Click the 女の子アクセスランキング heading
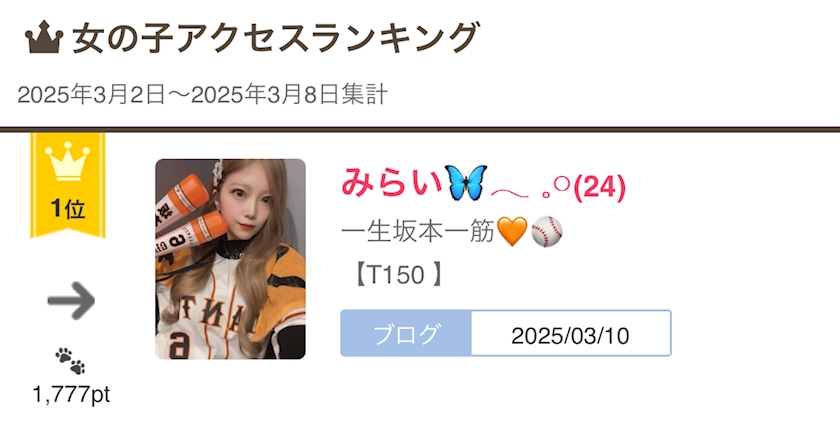This screenshot has width=840, height=435. (275, 38)
